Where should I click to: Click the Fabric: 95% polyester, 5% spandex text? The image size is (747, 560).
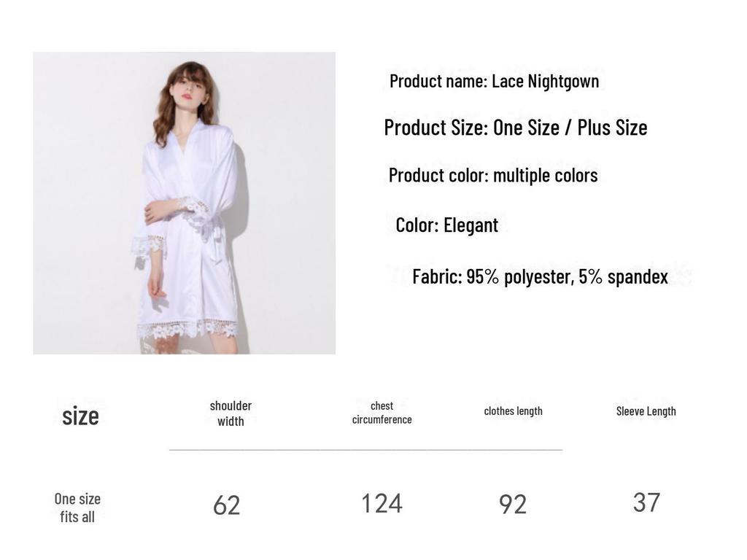[x=541, y=276]
